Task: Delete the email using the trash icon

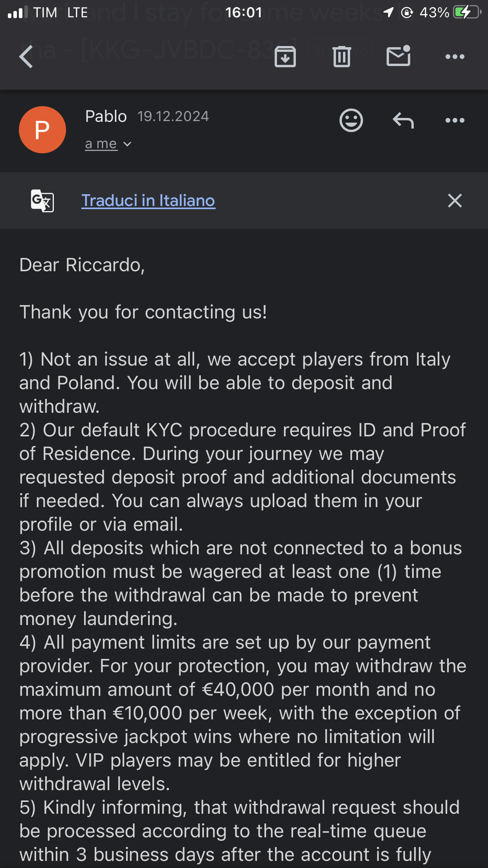Action: pyautogui.click(x=341, y=57)
